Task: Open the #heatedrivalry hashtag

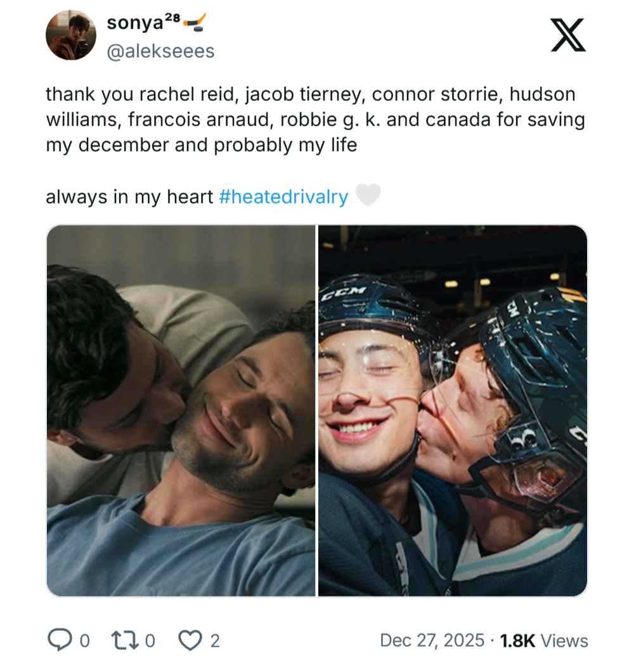Action: coord(283,197)
